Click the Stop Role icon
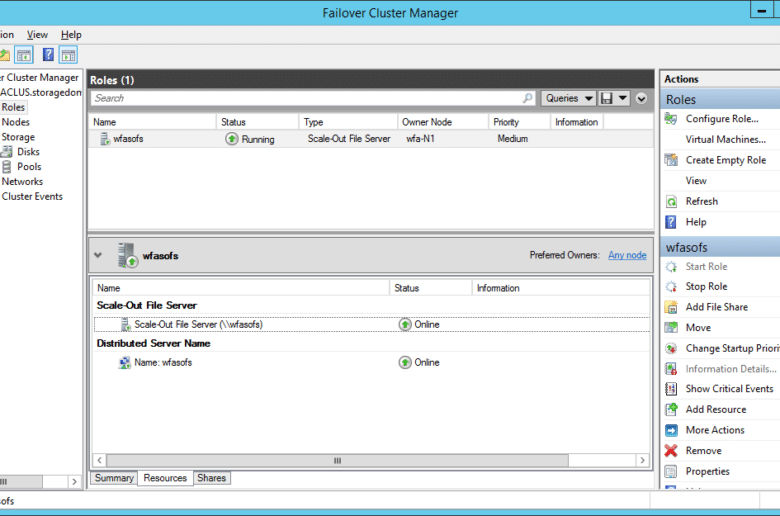 tap(671, 287)
